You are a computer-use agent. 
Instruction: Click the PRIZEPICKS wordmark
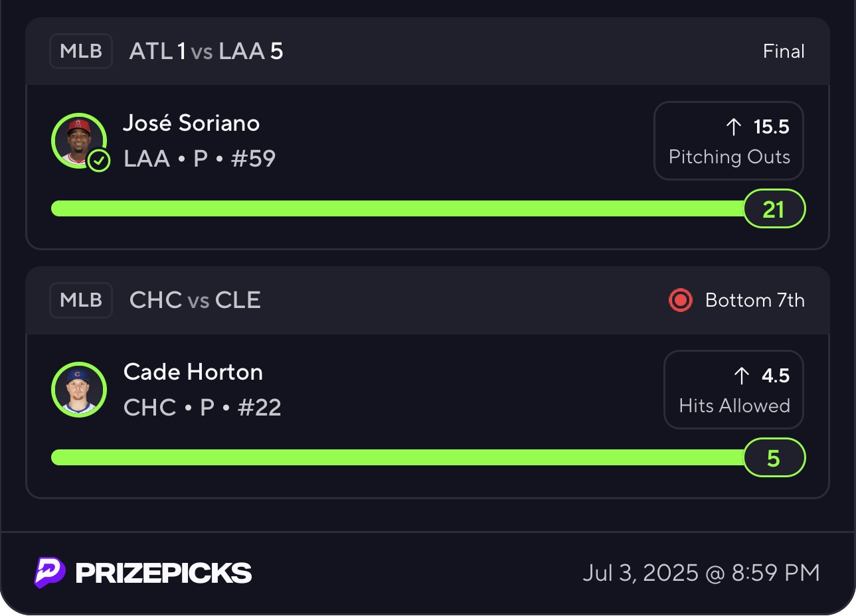point(163,573)
